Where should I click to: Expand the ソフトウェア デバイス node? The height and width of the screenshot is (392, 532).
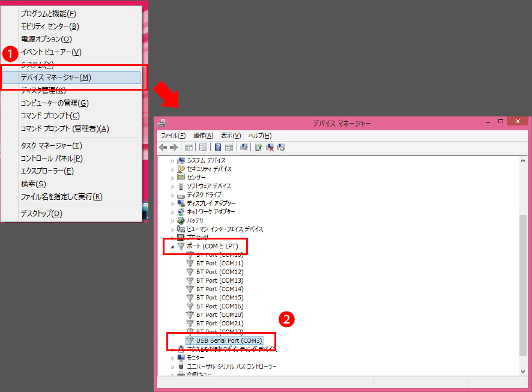(172, 187)
